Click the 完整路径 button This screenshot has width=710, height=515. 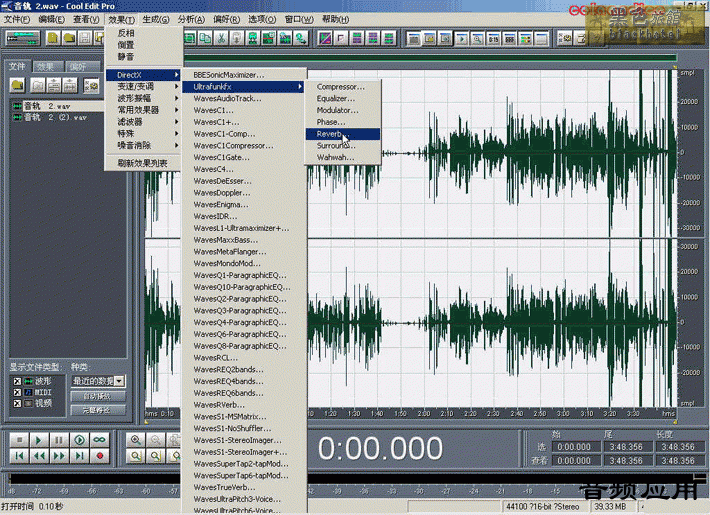[x=97, y=410]
